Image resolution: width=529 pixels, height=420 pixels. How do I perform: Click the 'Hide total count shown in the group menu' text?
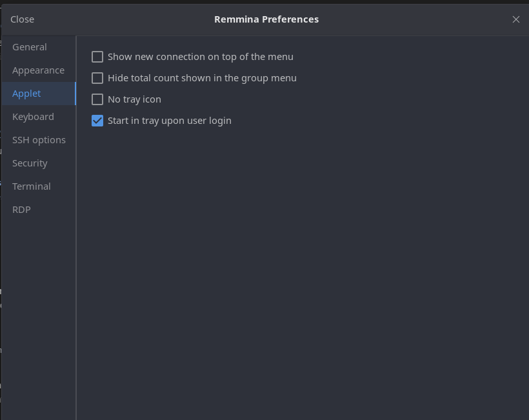[x=202, y=78]
